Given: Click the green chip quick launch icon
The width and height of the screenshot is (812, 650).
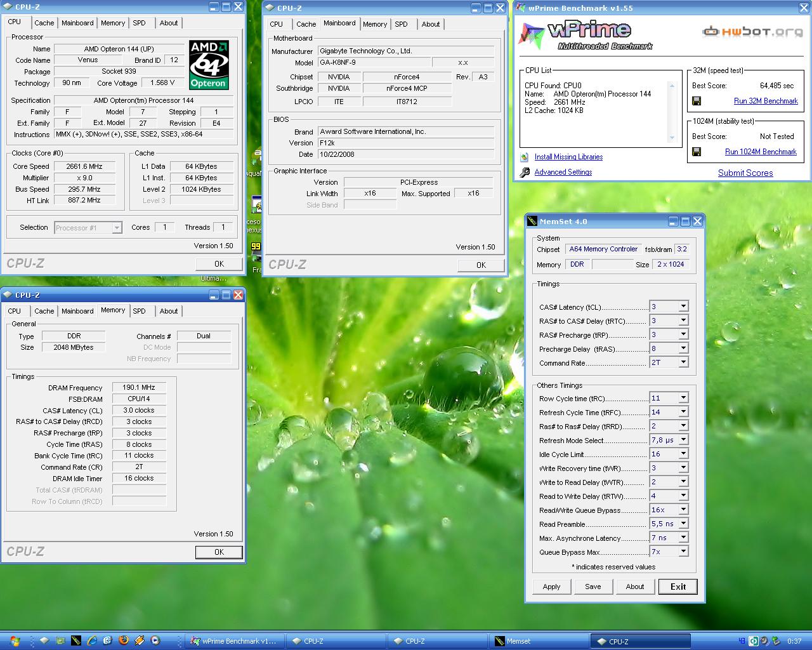Looking at the screenshot, I should point(60,640).
